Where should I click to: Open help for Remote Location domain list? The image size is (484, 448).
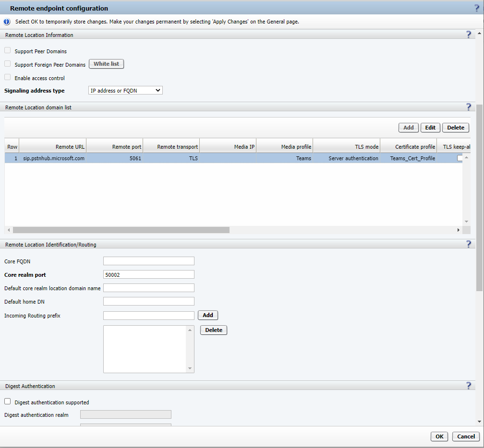point(469,106)
